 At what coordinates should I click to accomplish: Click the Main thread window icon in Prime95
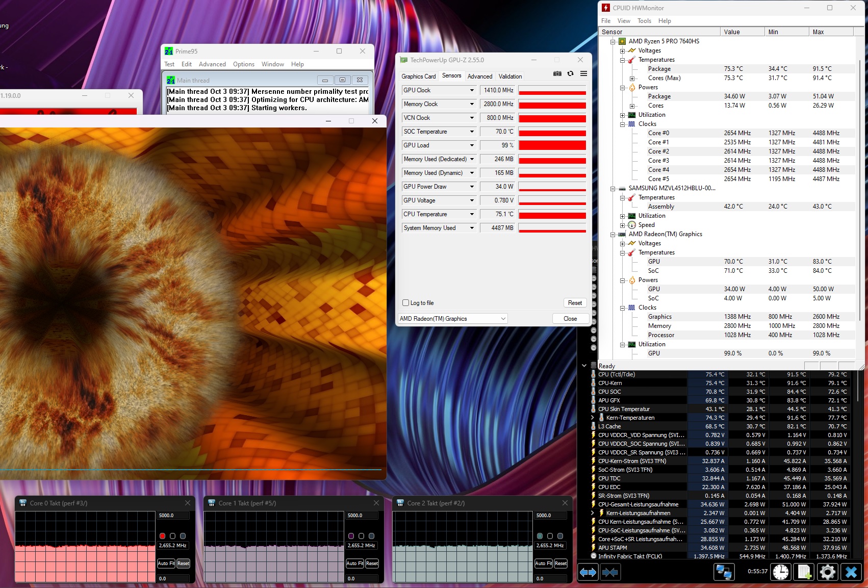(x=171, y=80)
